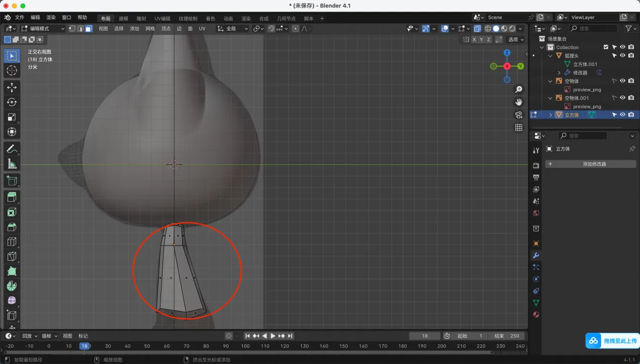This screenshot has width=640, height=364.
Task: Expand the 修改器 tree item
Action: (559, 73)
